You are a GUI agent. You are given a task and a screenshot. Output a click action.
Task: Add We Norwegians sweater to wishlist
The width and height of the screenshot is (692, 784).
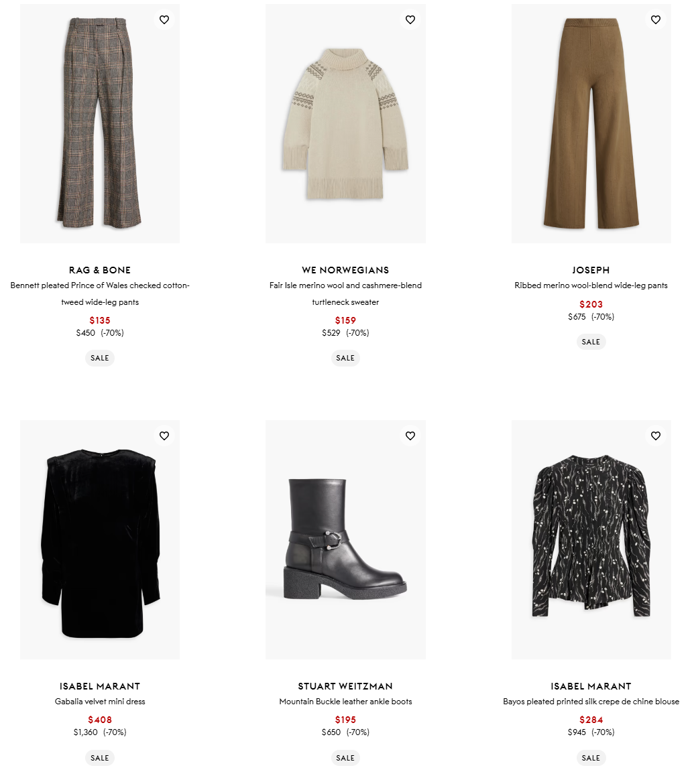pyautogui.click(x=410, y=19)
